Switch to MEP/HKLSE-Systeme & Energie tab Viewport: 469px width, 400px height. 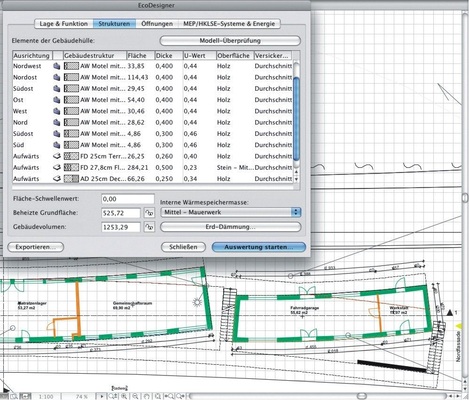(x=229, y=24)
